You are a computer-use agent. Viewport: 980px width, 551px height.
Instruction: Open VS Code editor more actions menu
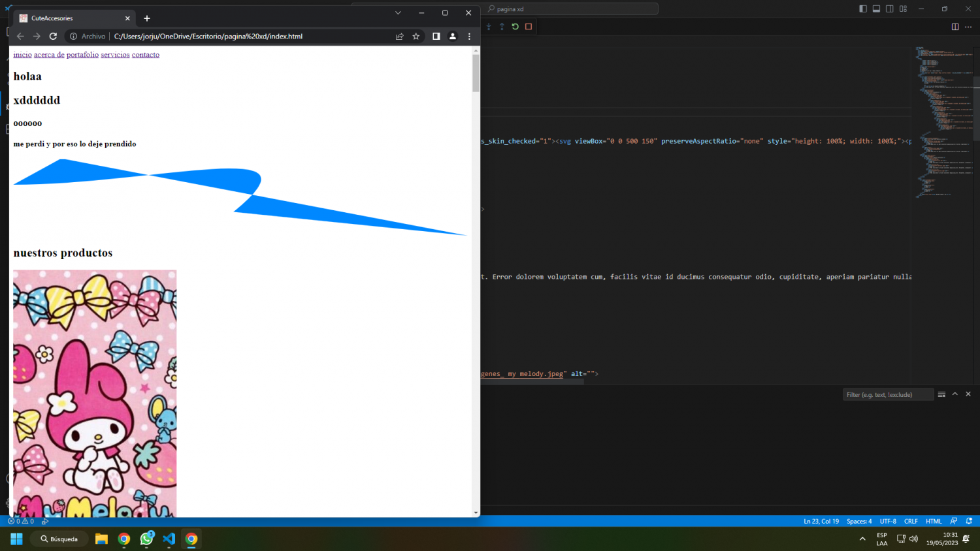(968, 27)
